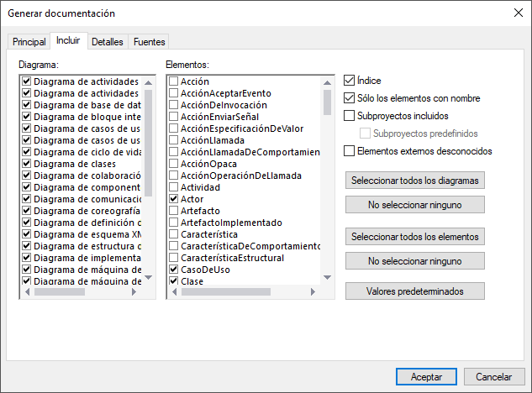Close the Generar documentación dialog
Screen dimensions: 532x393
click(x=518, y=13)
